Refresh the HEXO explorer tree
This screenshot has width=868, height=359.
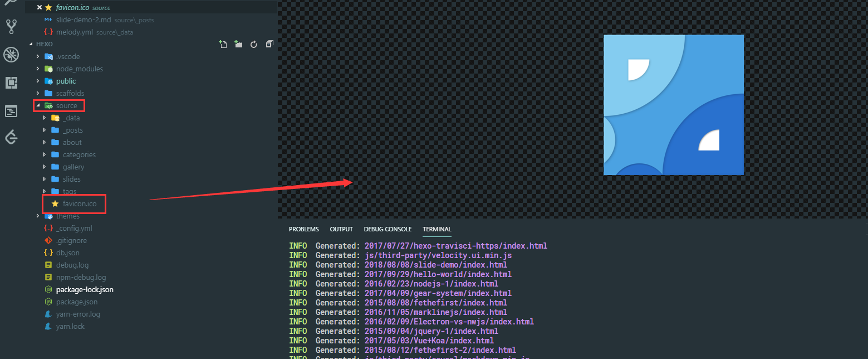click(254, 44)
